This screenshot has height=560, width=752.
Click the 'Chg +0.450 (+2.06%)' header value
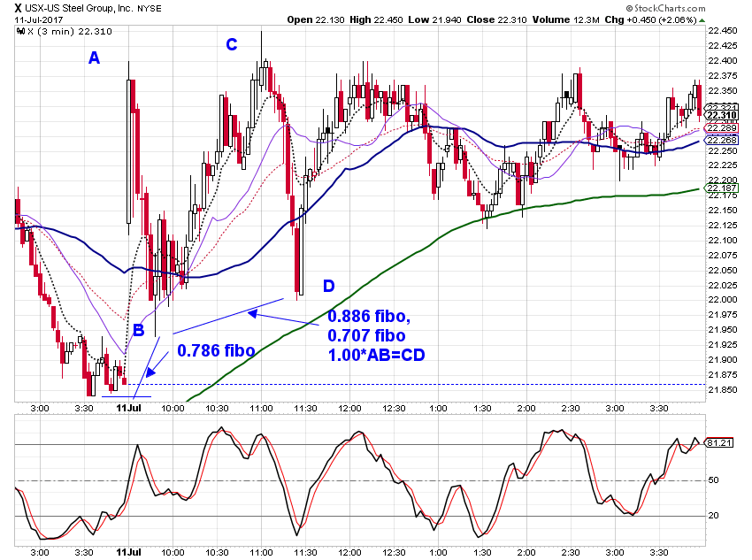[x=650, y=19]
